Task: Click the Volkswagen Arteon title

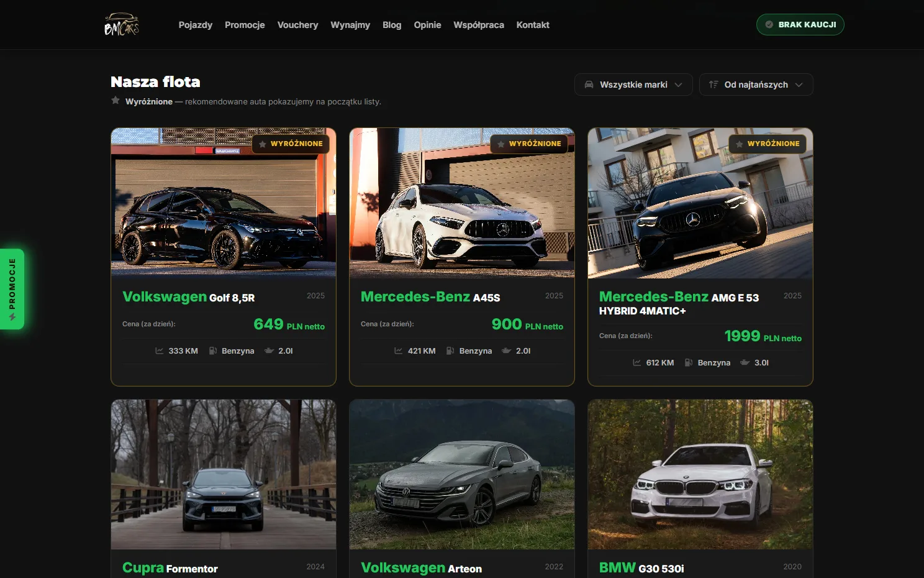Action: click(421, 568)
